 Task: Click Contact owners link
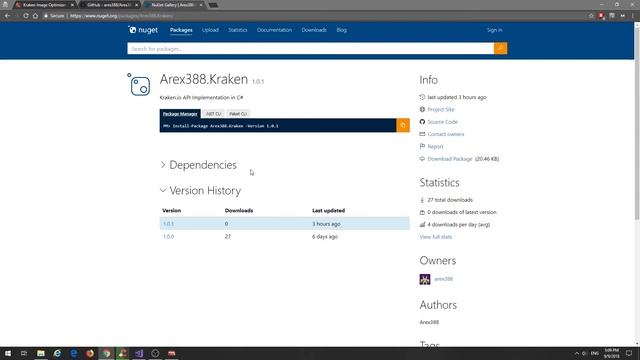(446, 134)
